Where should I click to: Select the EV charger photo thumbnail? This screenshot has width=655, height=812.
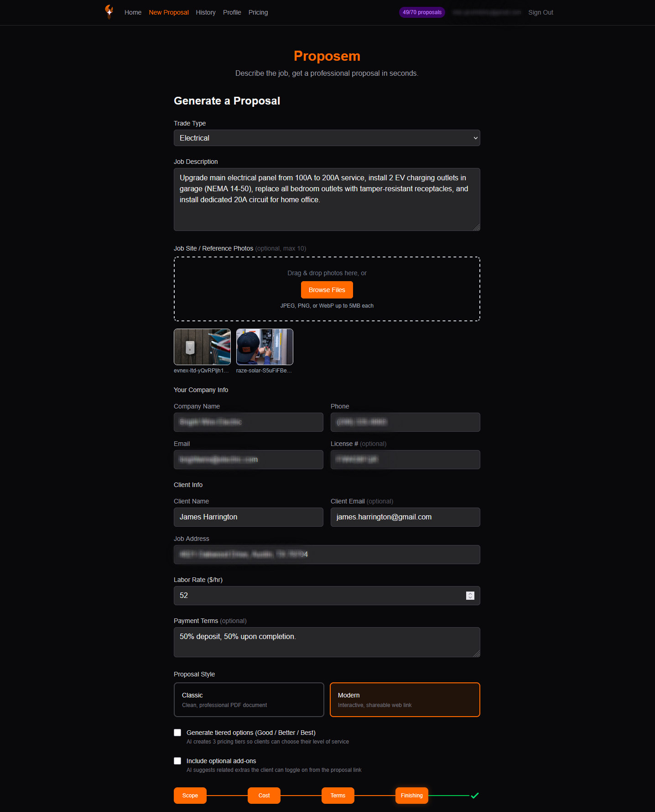tap(202, 347)
